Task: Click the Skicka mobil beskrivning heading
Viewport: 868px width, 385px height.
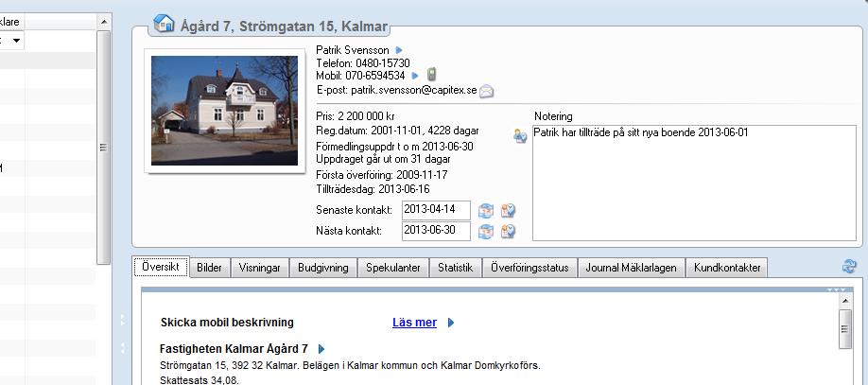Action: pyautogui.click(x=227, y=323)
